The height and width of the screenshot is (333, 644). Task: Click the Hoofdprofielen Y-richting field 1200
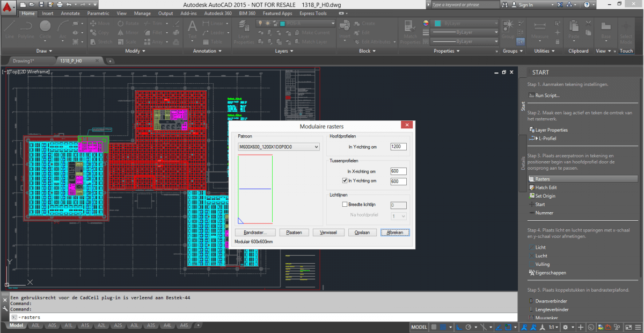(x=399, y=147)
